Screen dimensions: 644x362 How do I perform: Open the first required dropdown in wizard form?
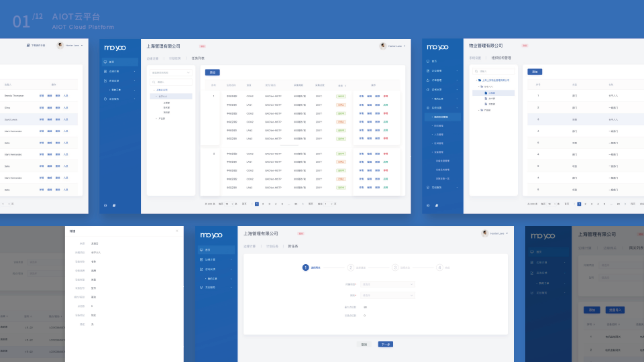click(x=387, y=284)
